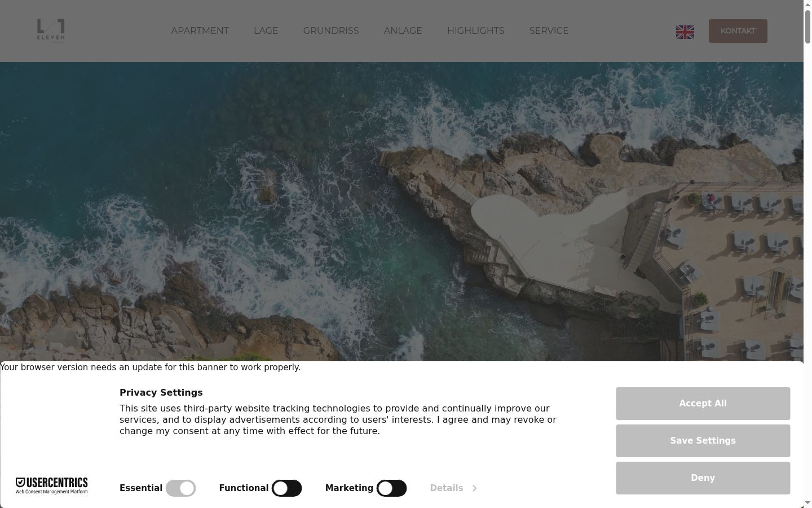This screenshot has height=508, width=812.
Task: Accept all cookies
Action: (x=703, y=404)
